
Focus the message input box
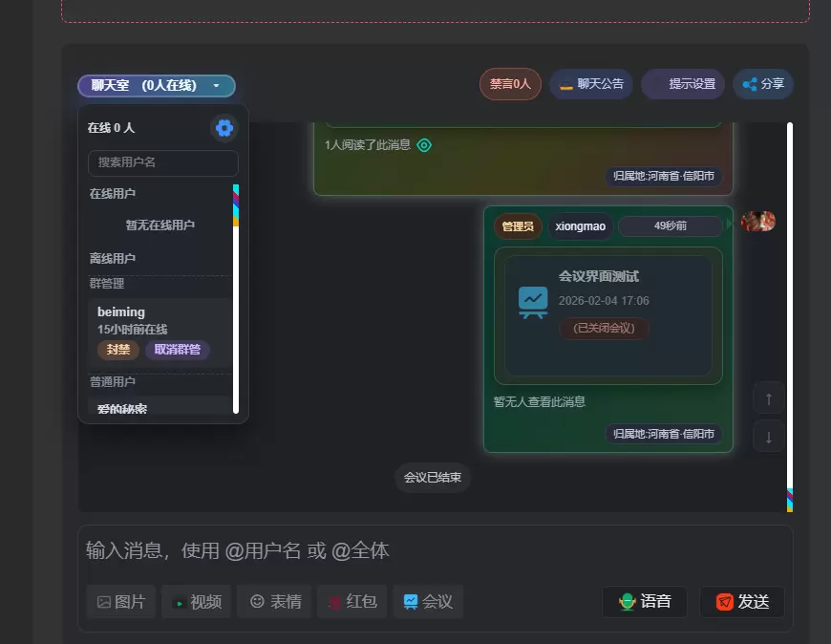[435, 551]
